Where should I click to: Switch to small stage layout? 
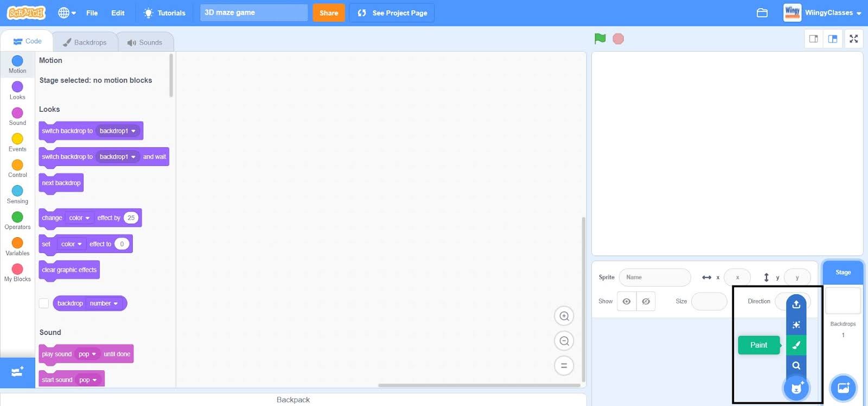[814, 39]
